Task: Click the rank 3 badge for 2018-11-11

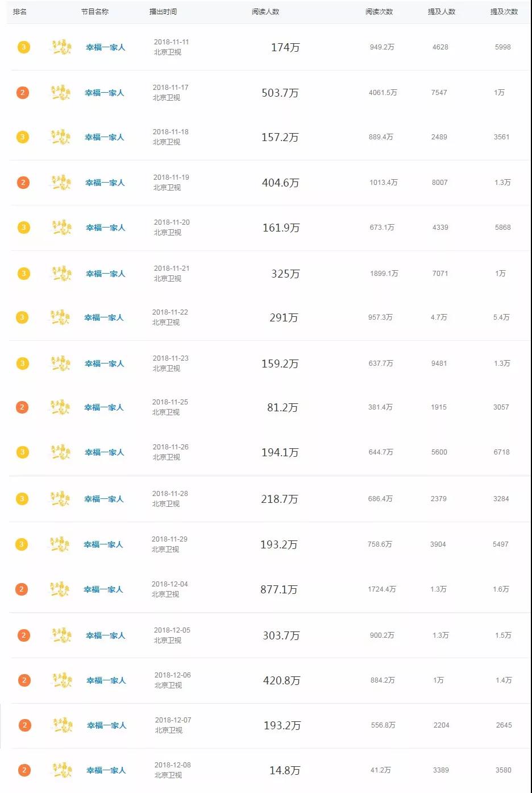Action: pos(23,47)
